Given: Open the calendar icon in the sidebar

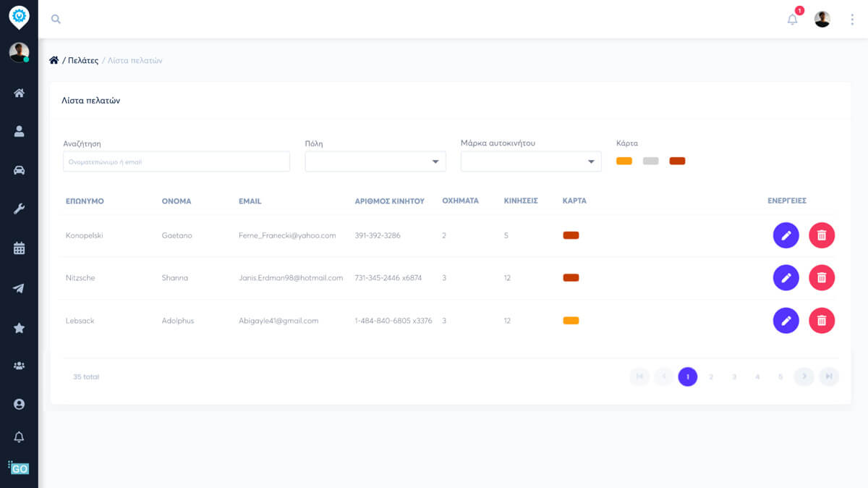Looking at the screenshot, I should [x=19, y=247].
